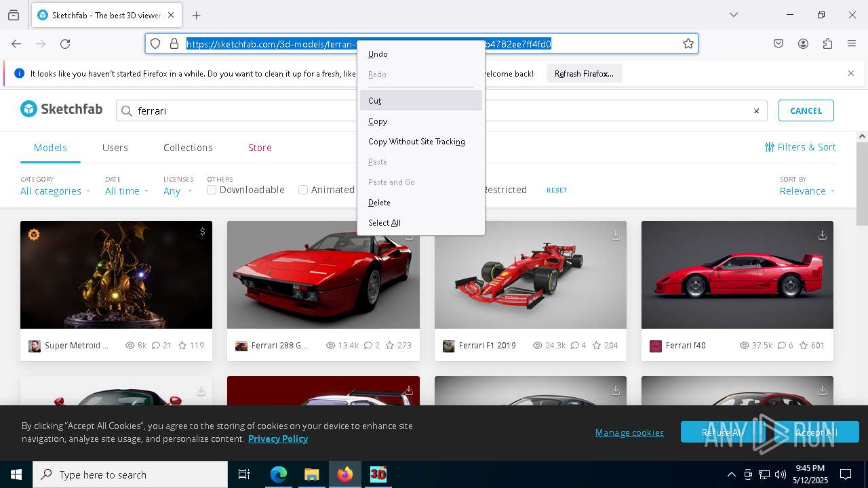
Task: Click the Ferrari f40 download icon
Action: 822,235
